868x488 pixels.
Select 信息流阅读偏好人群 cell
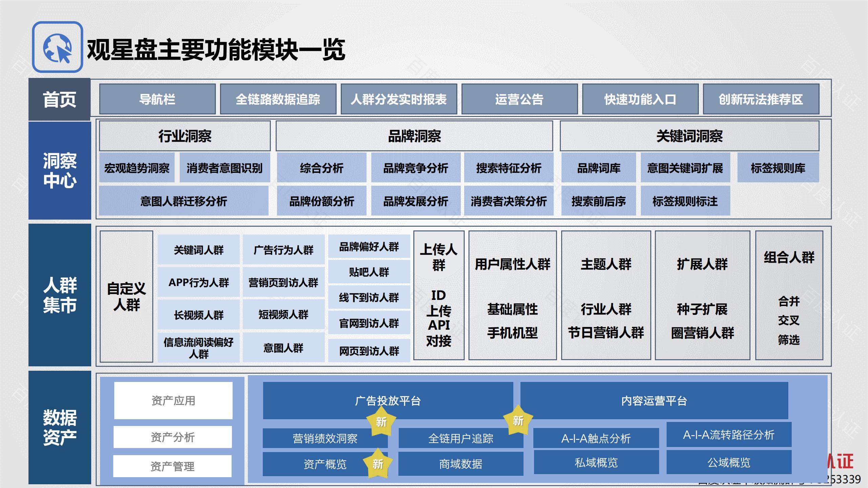click(199, 348)
